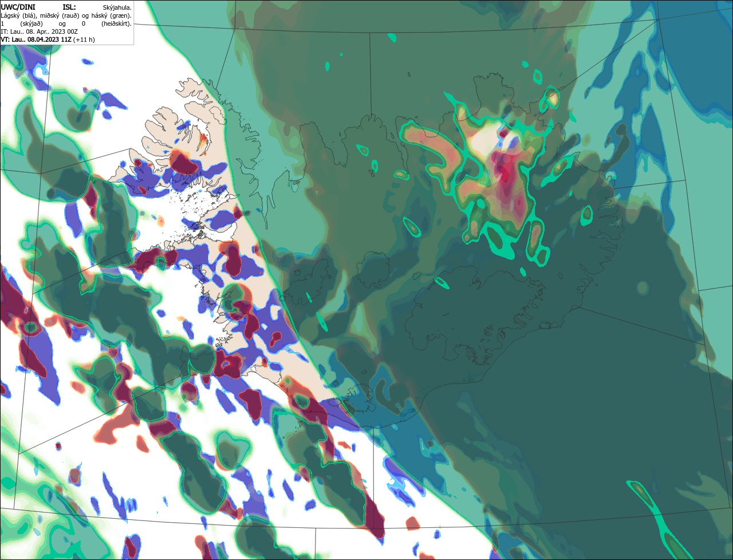This screenshot has width=733, height=560.
Task: Click the "(skýjað)" legend word
Action: 31,24
